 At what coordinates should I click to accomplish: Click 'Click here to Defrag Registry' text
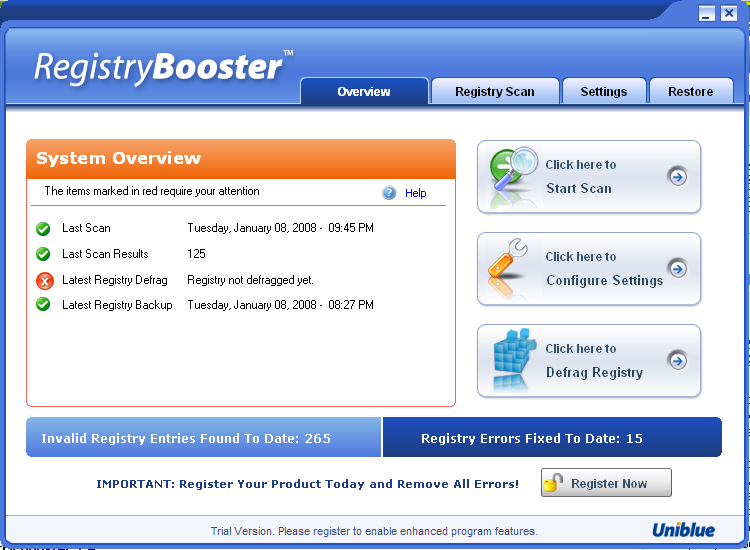[594, 360]
